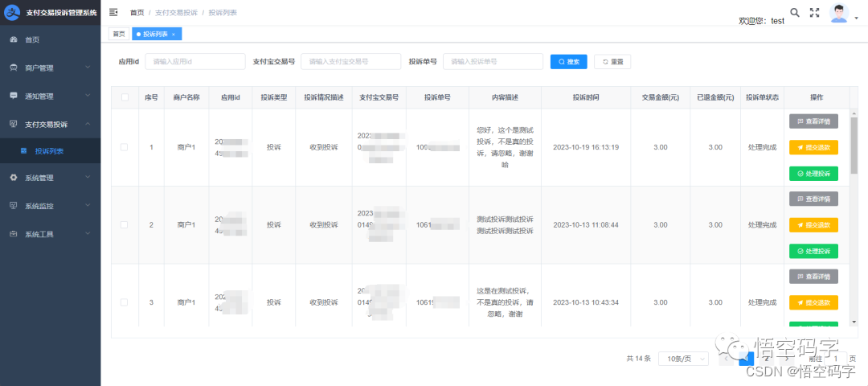Image resolution: width=868 pixels, height=386 pixels.
Task: Switch to the 首页 tab
Action: [x=119, y=35]
